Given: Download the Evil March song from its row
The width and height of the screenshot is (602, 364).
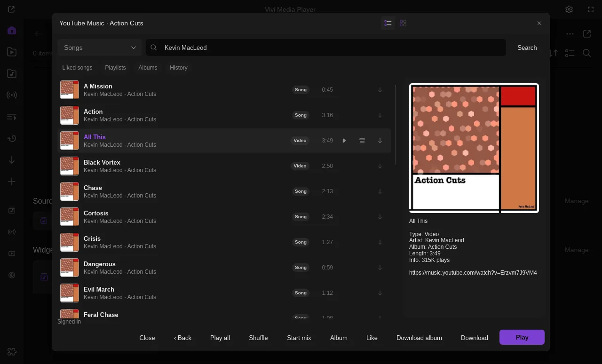Looking at the screenshot, I should [380, 293].
